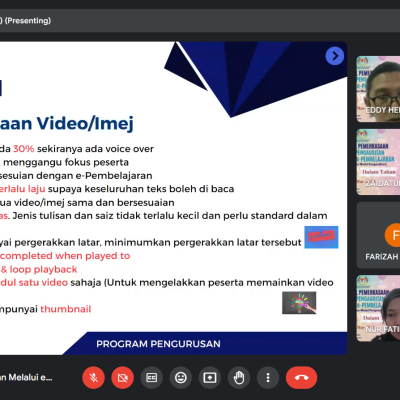This screenshot has height=400, width=400.
Task: Select NUR FATI participant video tile
Action: click(378, 308)
